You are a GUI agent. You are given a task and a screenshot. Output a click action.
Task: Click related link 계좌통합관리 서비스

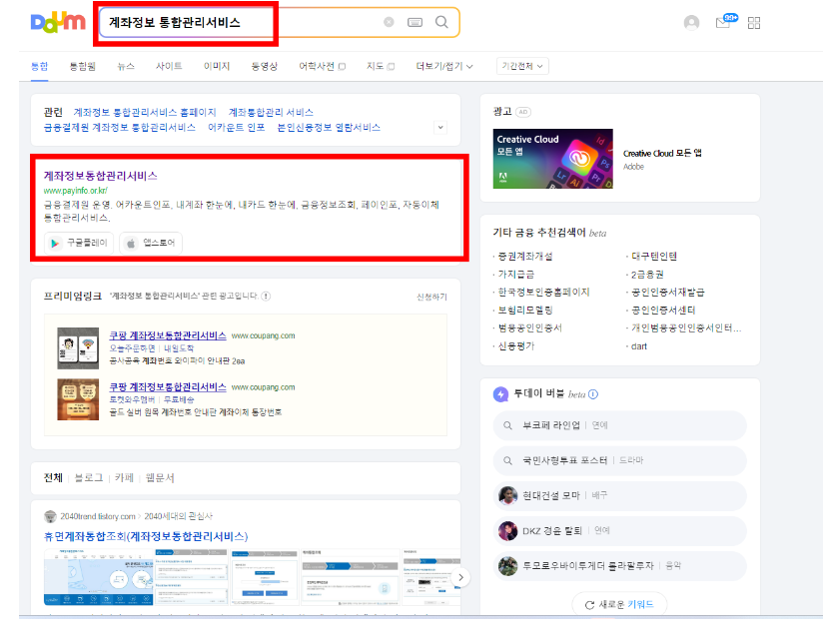(271, 112)
